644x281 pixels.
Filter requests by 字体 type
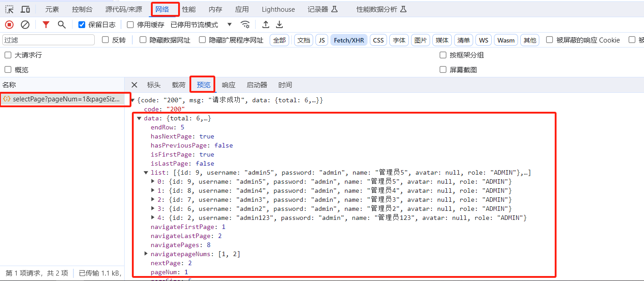399,40
